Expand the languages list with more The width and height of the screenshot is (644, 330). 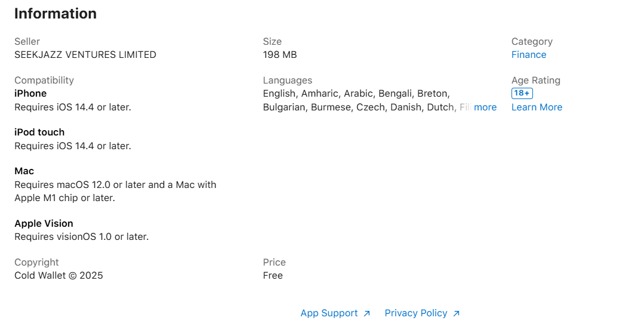485,107
